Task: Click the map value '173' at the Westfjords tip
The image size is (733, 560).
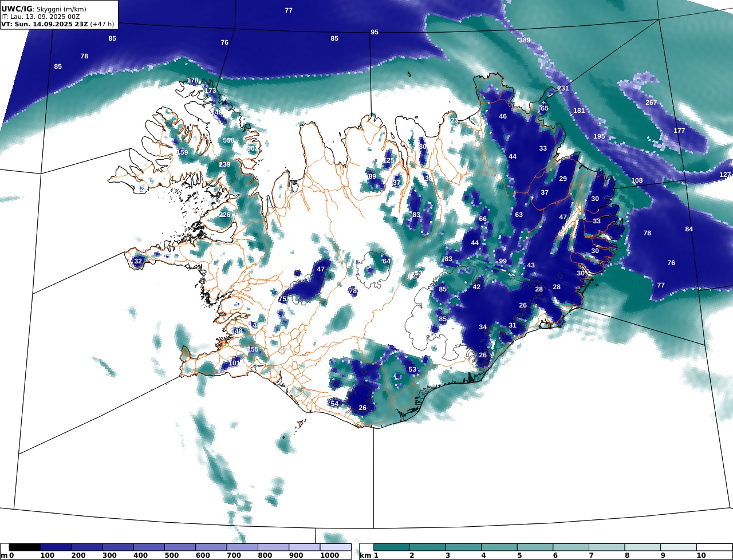Action: 211,90
